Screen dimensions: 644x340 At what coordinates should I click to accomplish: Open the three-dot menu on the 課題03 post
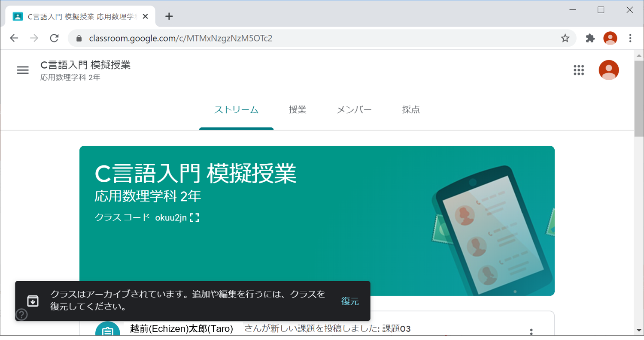(x=531, y=332)
